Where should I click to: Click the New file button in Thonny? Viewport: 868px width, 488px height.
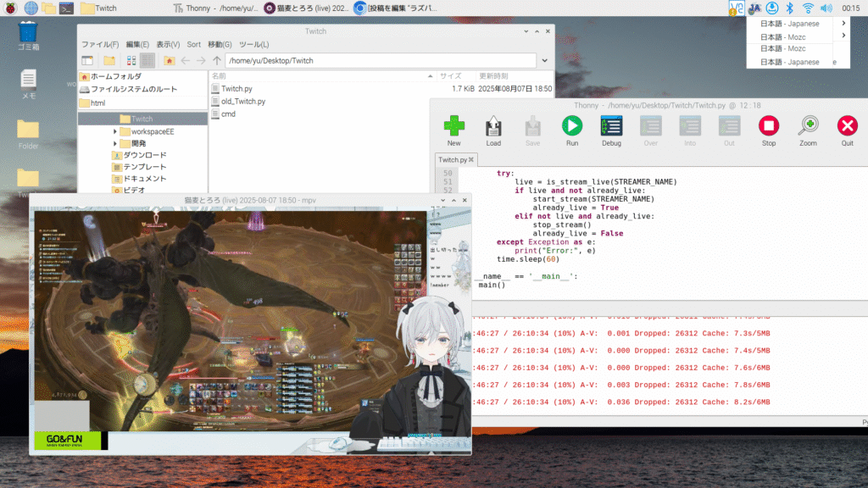click(454, 131)
